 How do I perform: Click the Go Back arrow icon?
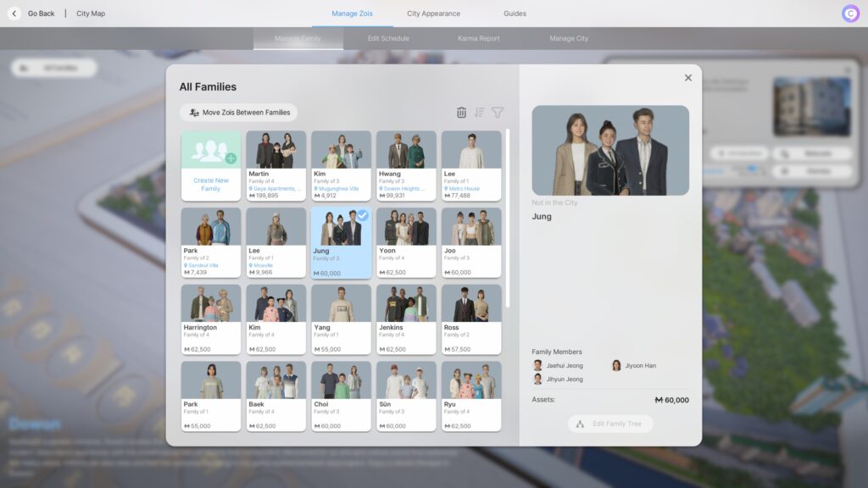[14, 14]
